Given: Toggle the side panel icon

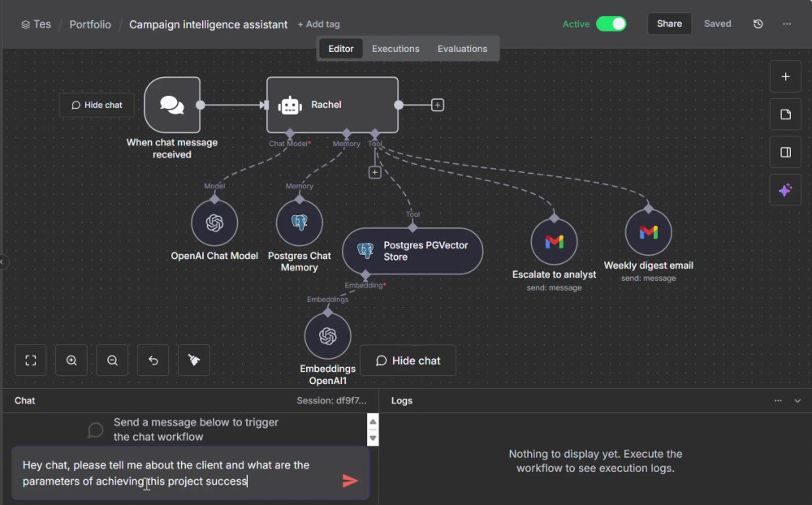Looking at the screenshot, I should pos(785,153).
